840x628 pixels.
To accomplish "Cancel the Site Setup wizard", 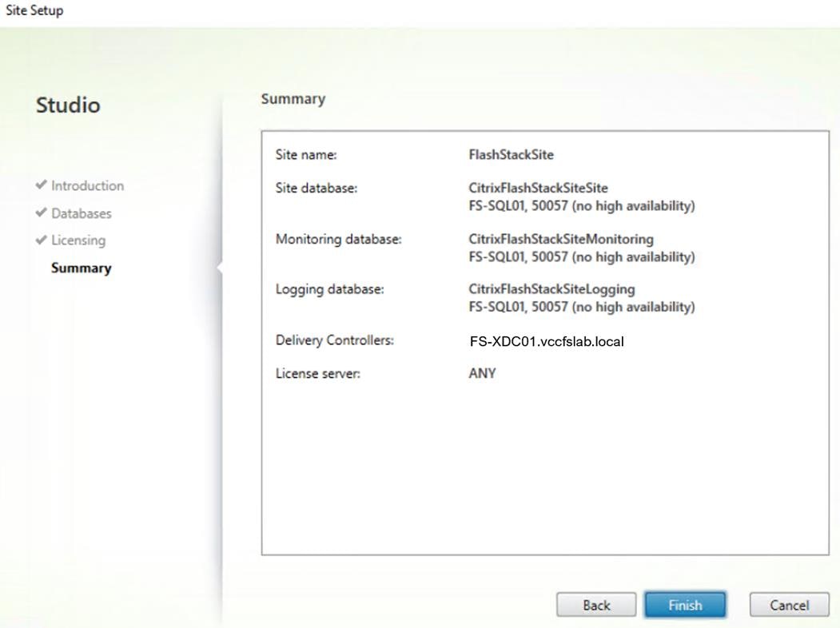I will tap(789, 605).
